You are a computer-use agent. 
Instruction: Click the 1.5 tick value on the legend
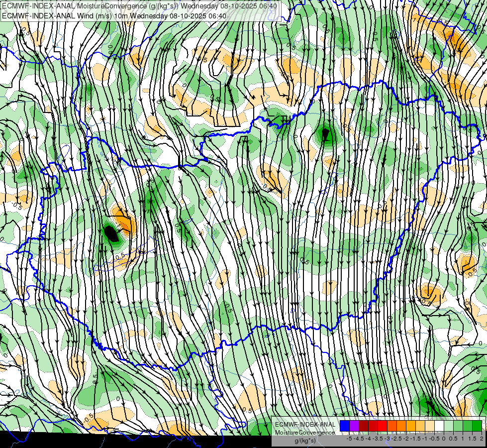pos(472,439)
